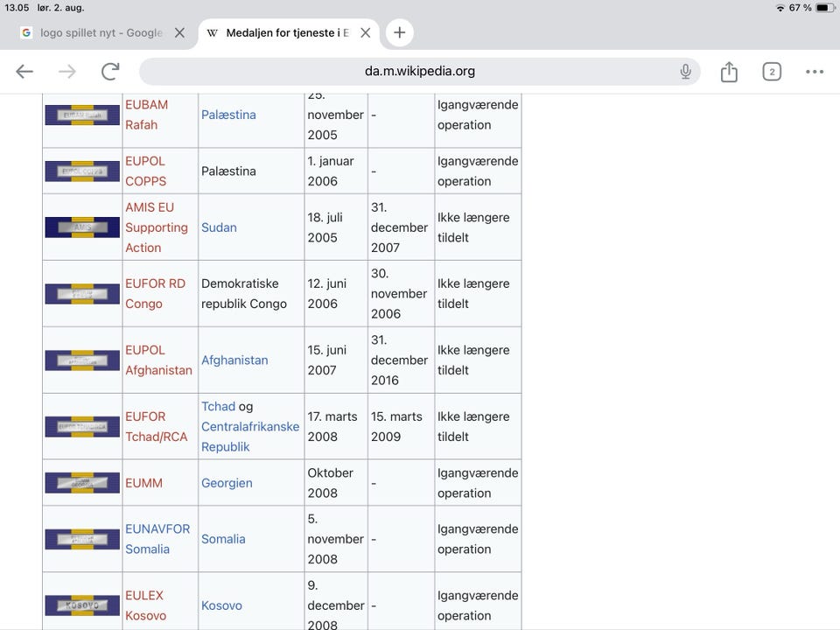This screenshot has height=630, width=840.
Task: Open the Kosovo country link
Action: tap(221, 605)
